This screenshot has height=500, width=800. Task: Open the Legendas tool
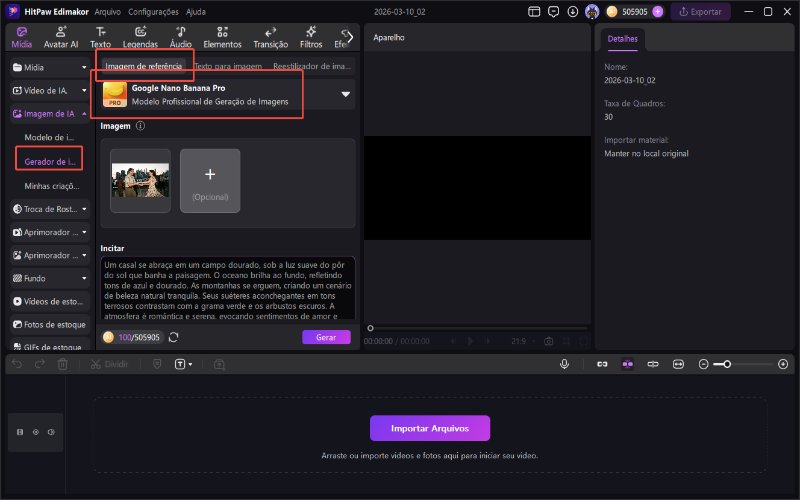click(x=140, y=37)
